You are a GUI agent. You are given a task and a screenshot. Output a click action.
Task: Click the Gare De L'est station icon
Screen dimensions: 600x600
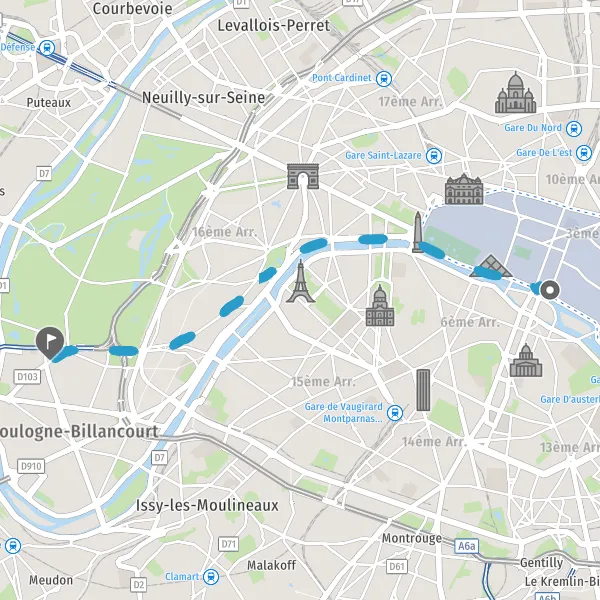pyautogui.click(x=584, y=153)
